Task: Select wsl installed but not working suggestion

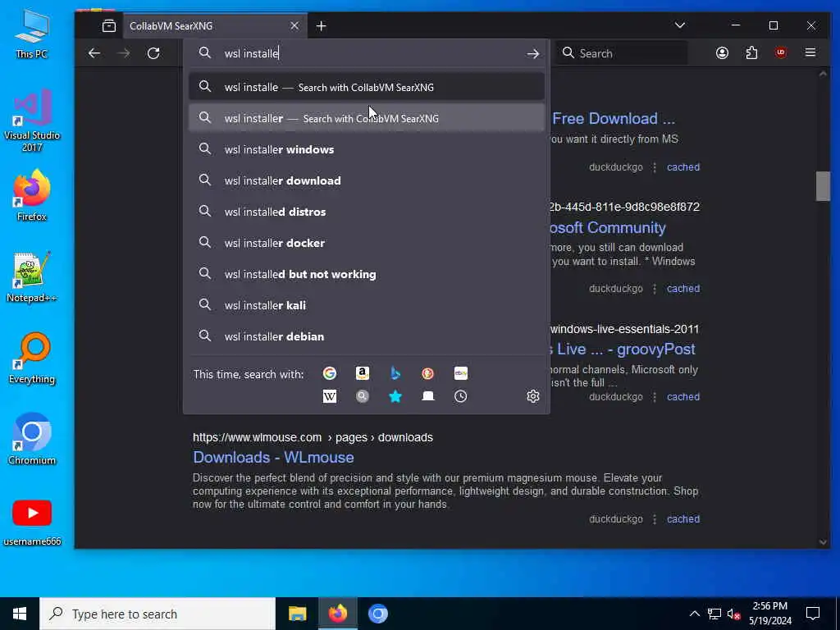Action: click(367, 274)
